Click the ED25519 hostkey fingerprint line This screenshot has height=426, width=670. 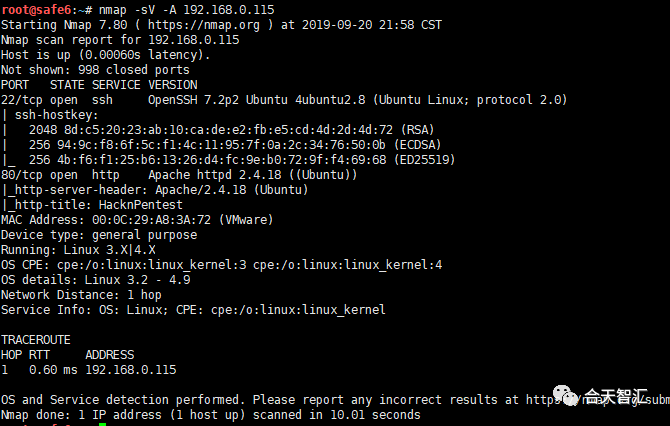point(242,160)
